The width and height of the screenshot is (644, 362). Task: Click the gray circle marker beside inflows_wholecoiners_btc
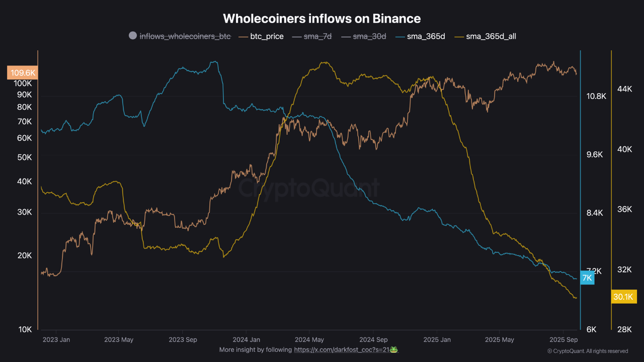(133, 36)
